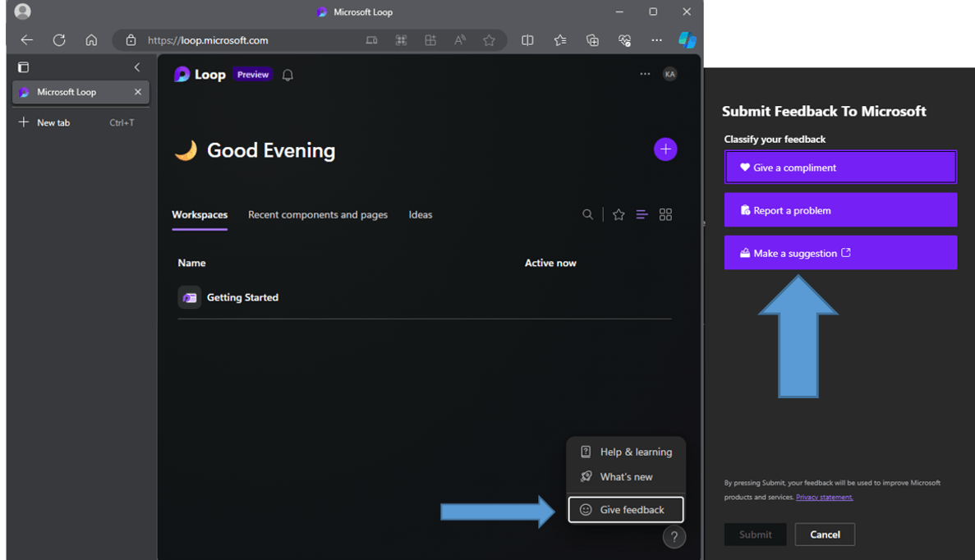Open browser Settings and more menu

pos(656,40)
